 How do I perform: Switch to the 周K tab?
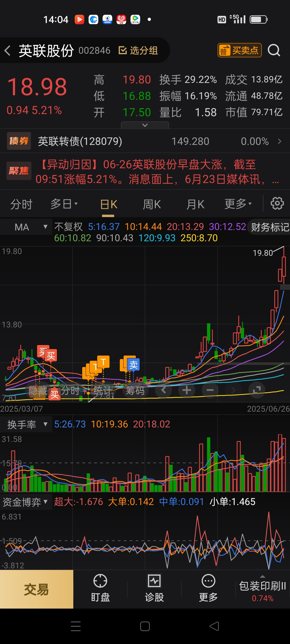pyautogui.click(x=152, y=204)
